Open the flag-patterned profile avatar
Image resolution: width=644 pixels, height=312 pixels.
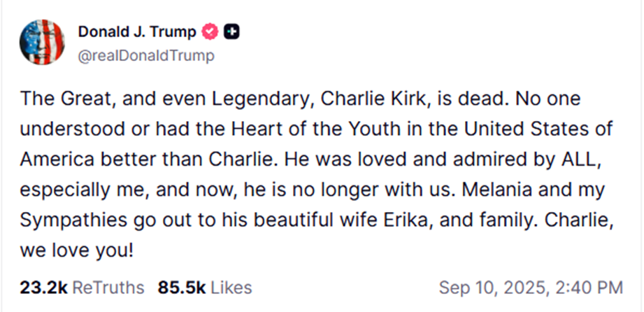(x=43, y=43)
